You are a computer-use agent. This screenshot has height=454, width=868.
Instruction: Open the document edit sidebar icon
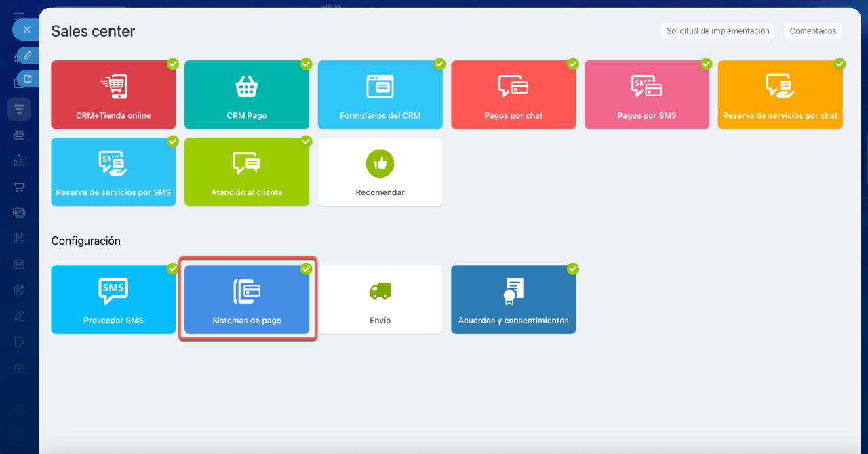click(19, 342)
